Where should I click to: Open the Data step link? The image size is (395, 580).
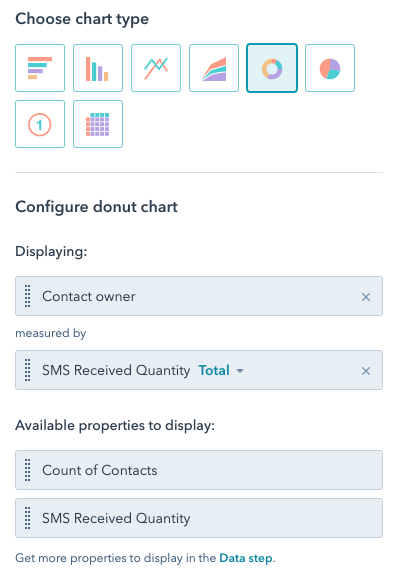246,558
